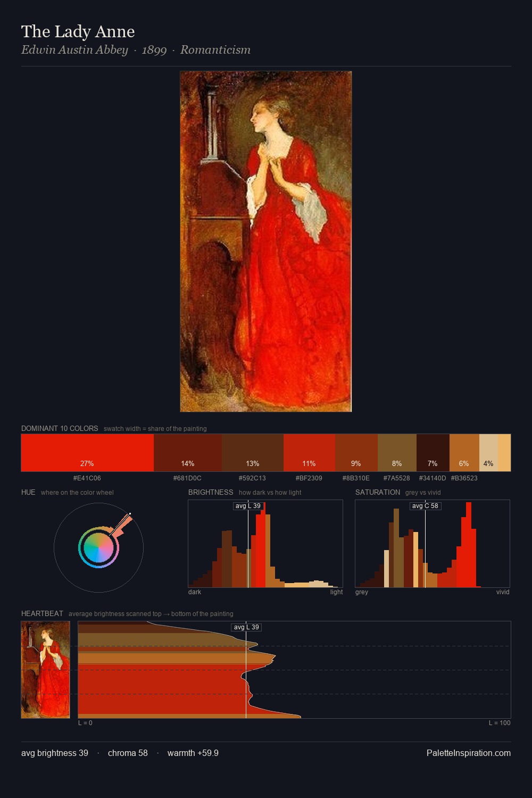
Task: Click the "where on the color wheel" caption
Action: [x=77, y=493]
